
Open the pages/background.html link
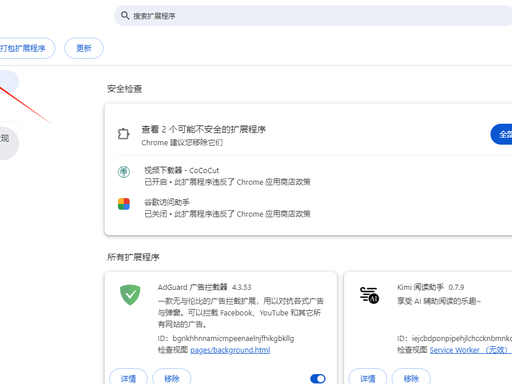pyautogui.click(x=230, y=350)
